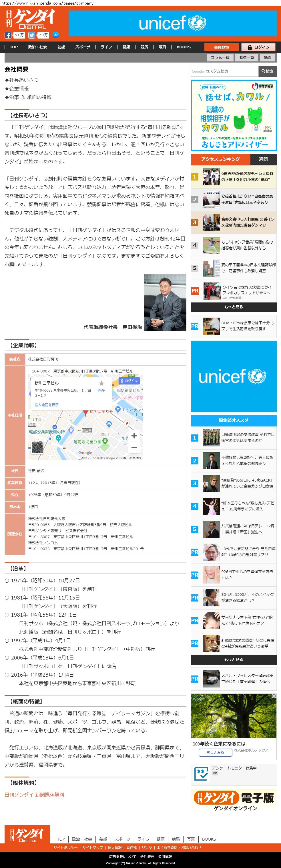Click the 話せば、カワル job advisor banner
281x868 pixels.
(234, 115)
